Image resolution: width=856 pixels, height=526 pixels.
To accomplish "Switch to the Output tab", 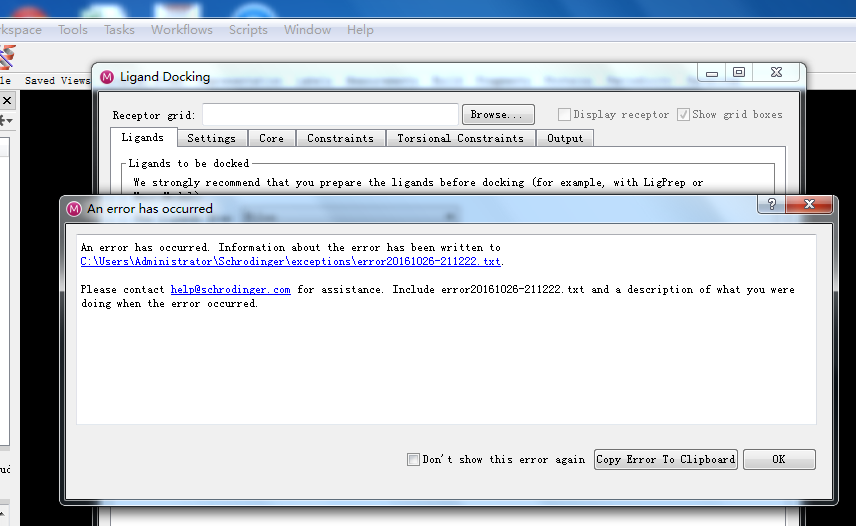I will (565, 139).
